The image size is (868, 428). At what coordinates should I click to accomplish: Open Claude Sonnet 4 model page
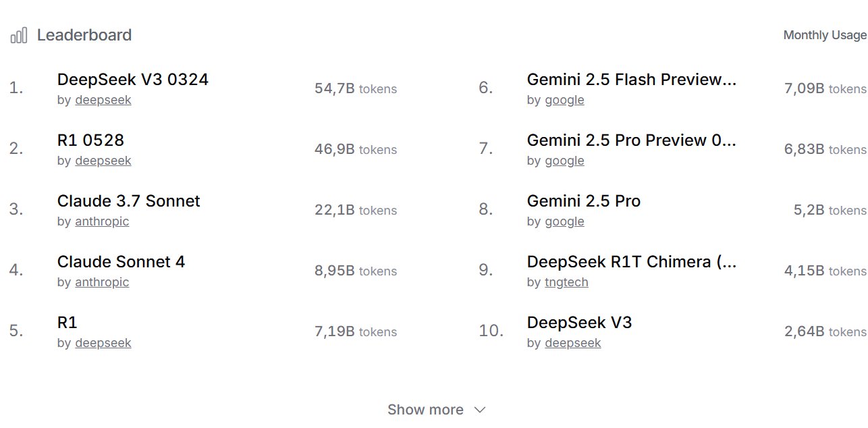pyautogui.click(x=121, y=262)
